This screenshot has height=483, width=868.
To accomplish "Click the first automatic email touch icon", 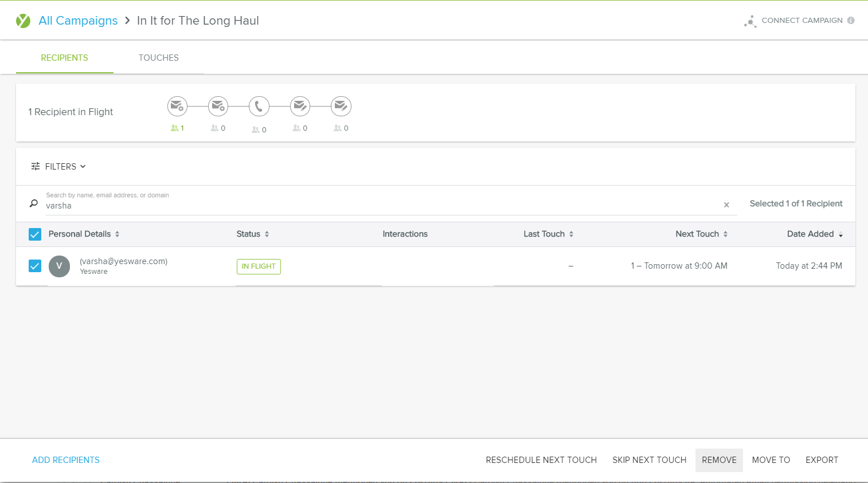I will tap(177, 106).
